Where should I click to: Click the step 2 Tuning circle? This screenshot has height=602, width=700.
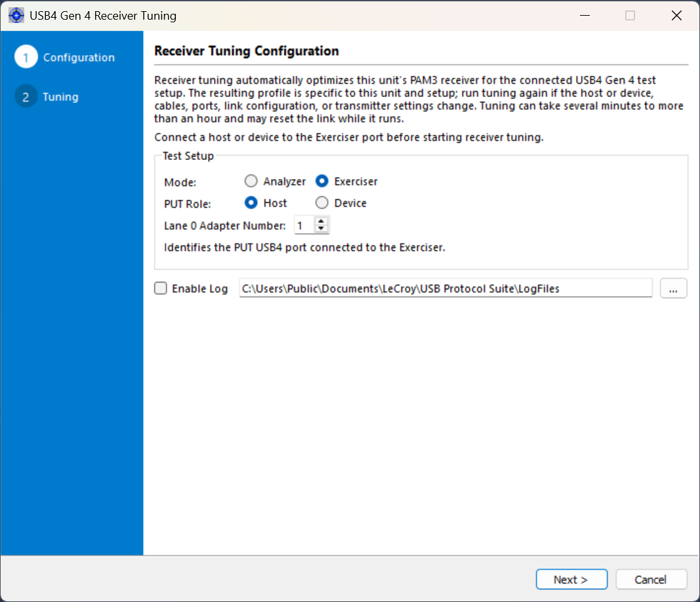tap(26, 96)
